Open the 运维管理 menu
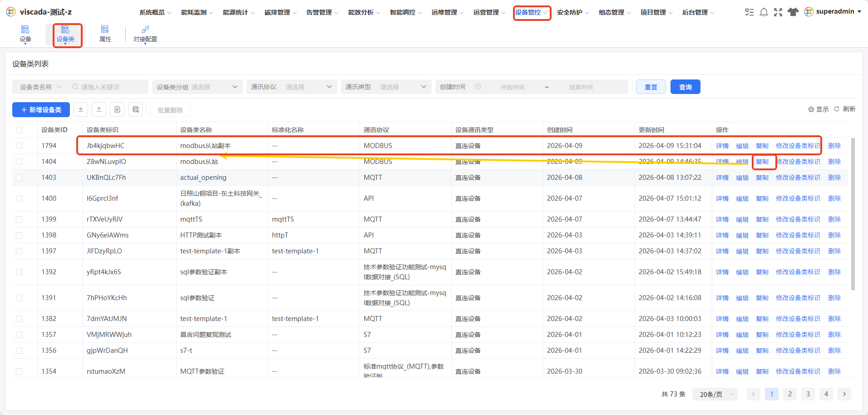 448,12
